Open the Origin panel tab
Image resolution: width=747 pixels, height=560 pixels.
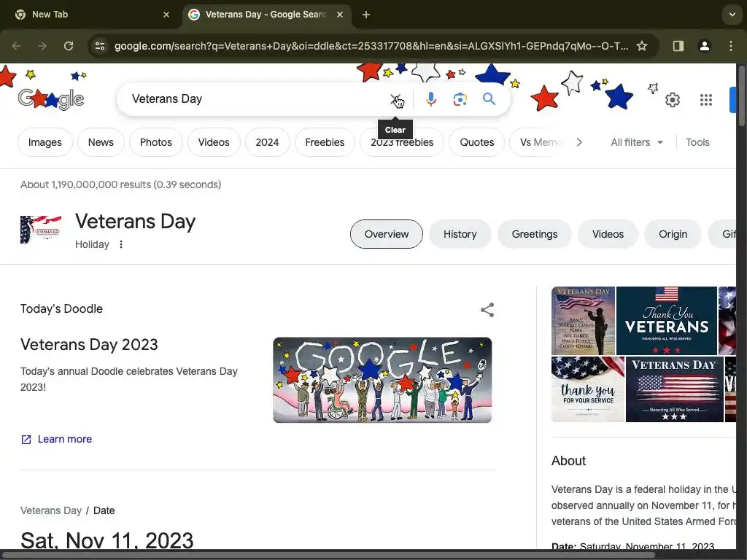[x=673, y=234]
